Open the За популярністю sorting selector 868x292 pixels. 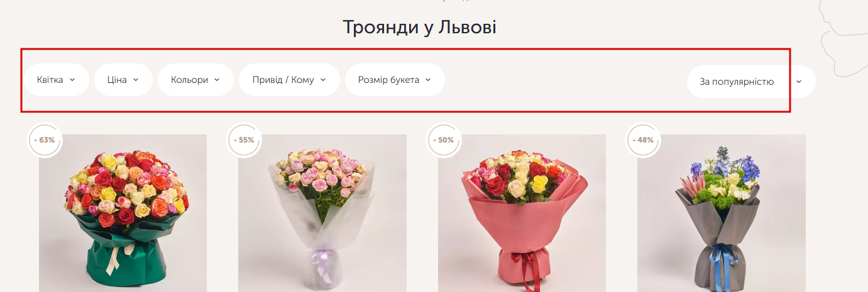(751, 82)
